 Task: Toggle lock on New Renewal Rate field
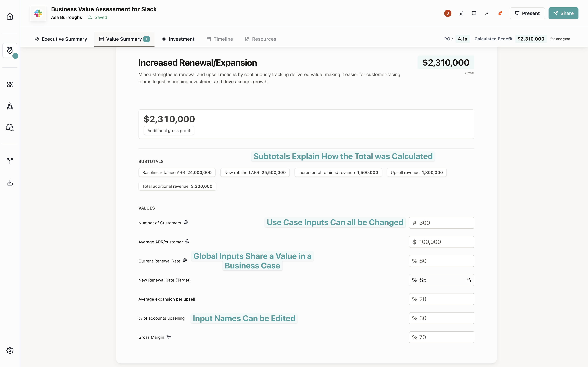(x=468, y=280)
